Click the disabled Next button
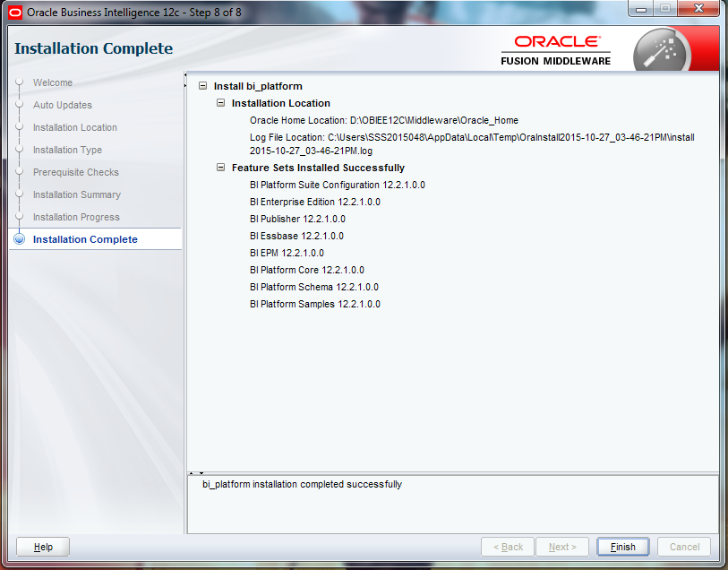The image size is (728, 570). pos(562,547)
